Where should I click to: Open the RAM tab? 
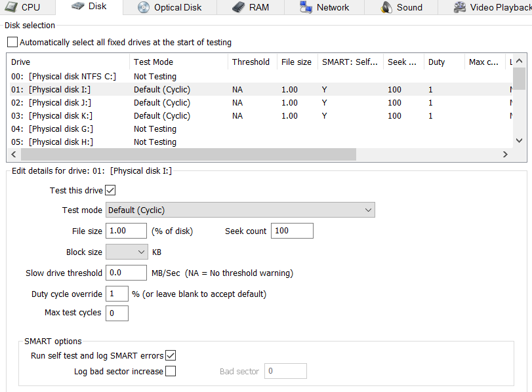pos(251,7)
